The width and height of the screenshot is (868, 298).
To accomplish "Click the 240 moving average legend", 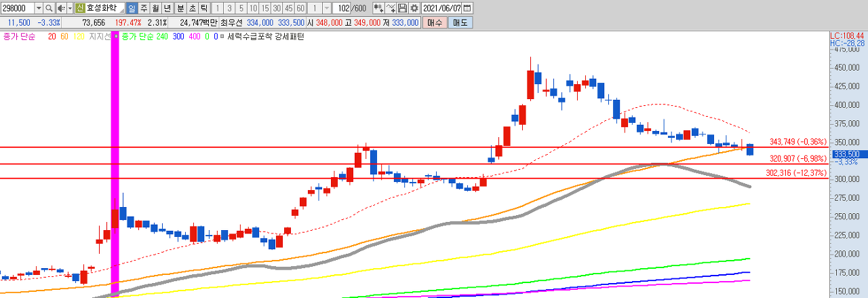I will tap(162, 36).
